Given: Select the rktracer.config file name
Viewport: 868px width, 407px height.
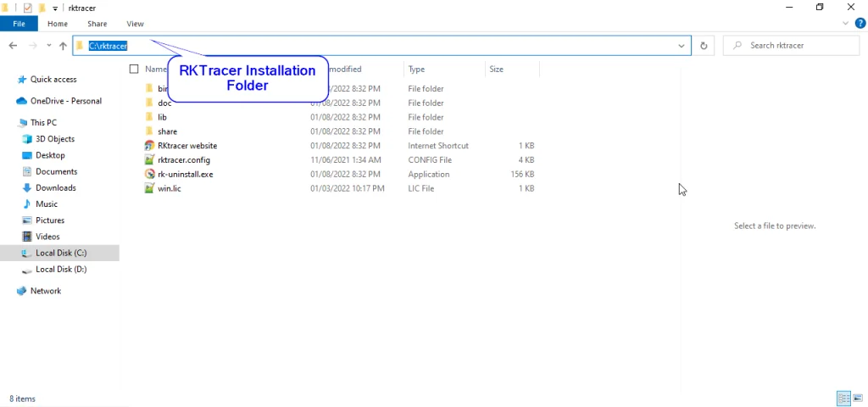Looking at the screenshot, I should [x=184, y=160].
